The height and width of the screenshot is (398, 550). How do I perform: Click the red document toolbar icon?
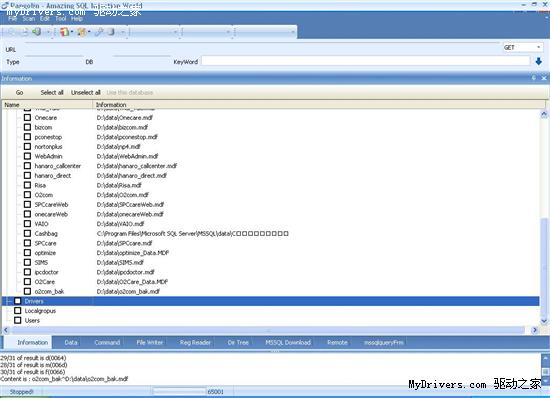tap(64, 32)
